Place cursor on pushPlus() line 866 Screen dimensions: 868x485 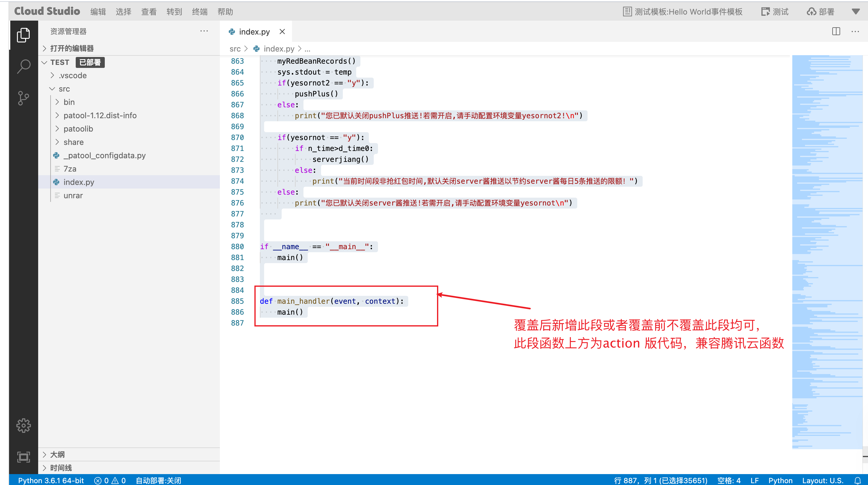[316, 94]
